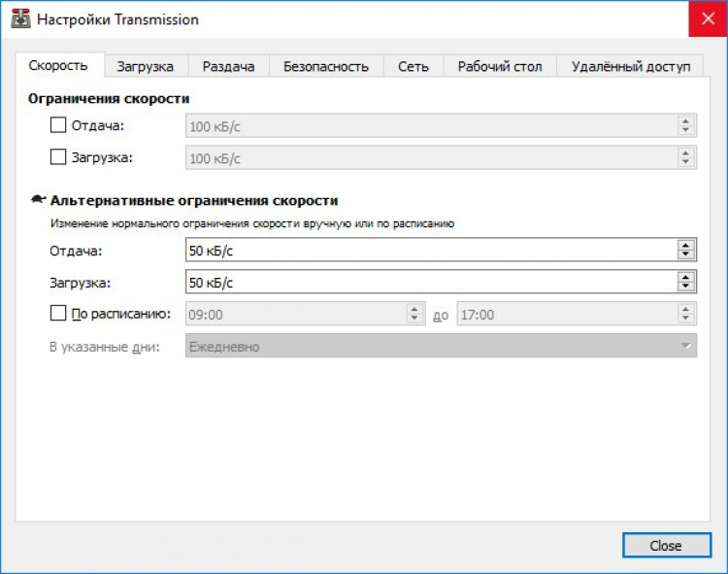Enable the Загрузка speed limit checkbox
Viewport: 728px width, 574px height.
pyautogui.click(x=58, y=157)
